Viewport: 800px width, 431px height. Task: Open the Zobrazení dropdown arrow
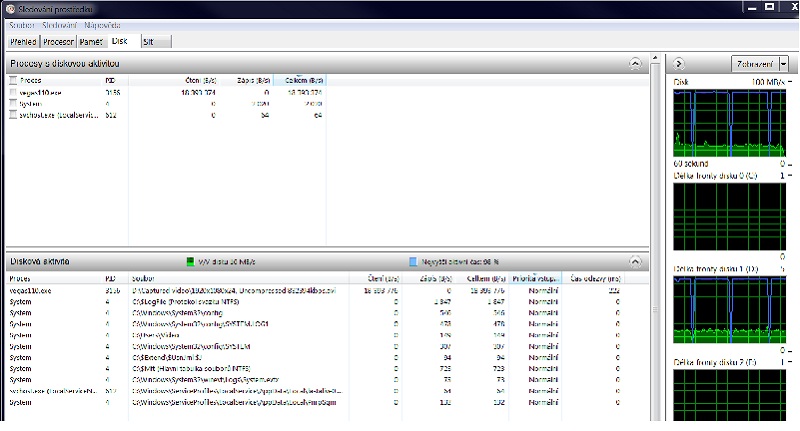783,63
